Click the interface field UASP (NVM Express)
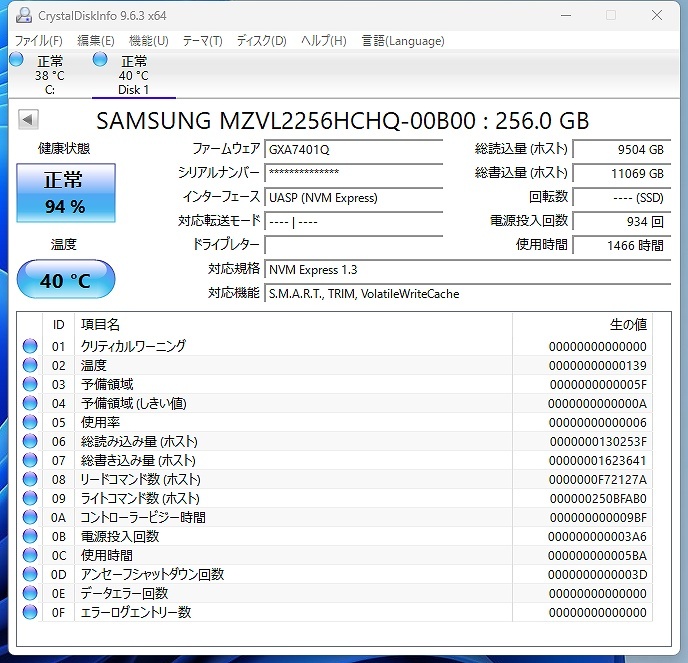This screenshot has height=663, width=688. coord(354,197)
